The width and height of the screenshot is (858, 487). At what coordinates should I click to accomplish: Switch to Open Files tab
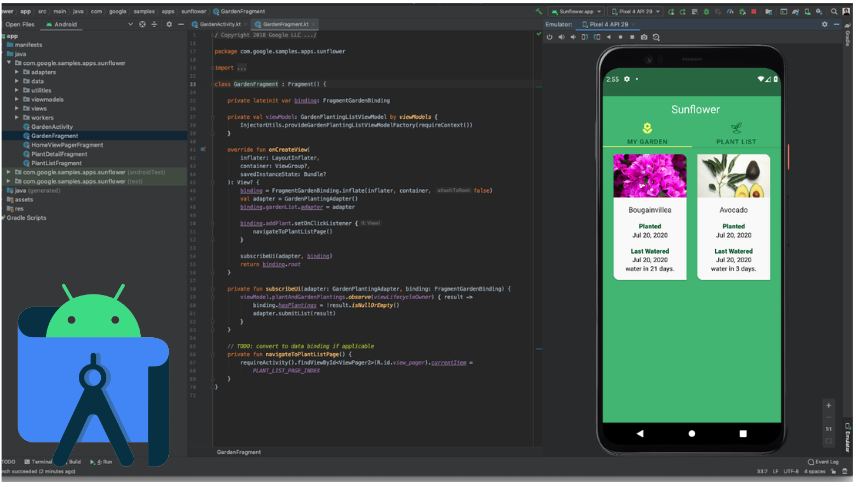tap(20, 24)
